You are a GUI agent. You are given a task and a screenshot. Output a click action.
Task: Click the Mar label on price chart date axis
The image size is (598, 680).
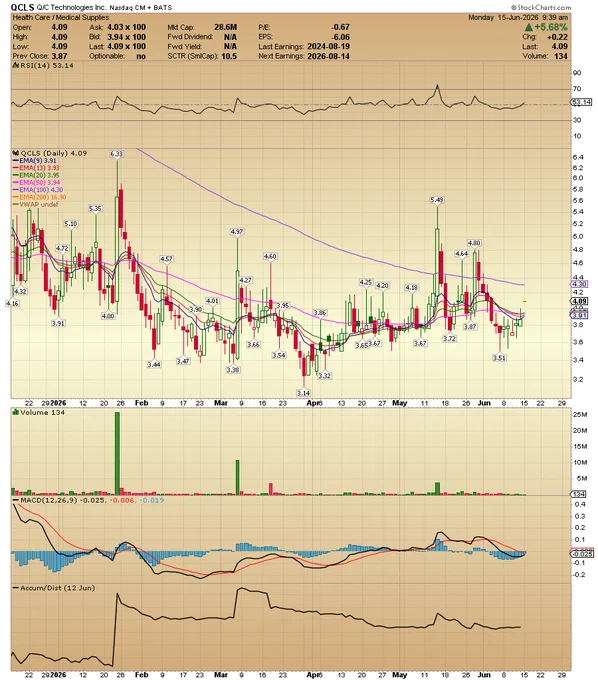(x=221, y=403)
